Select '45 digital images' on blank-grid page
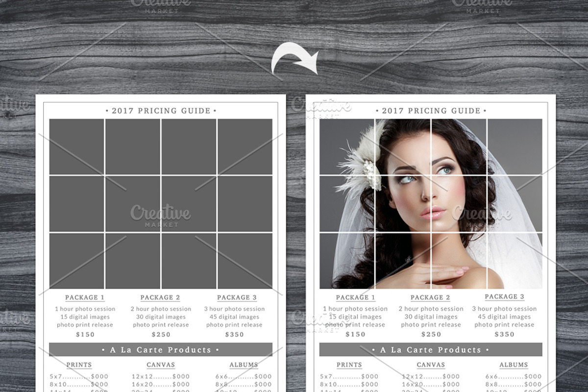 point(234,317)
